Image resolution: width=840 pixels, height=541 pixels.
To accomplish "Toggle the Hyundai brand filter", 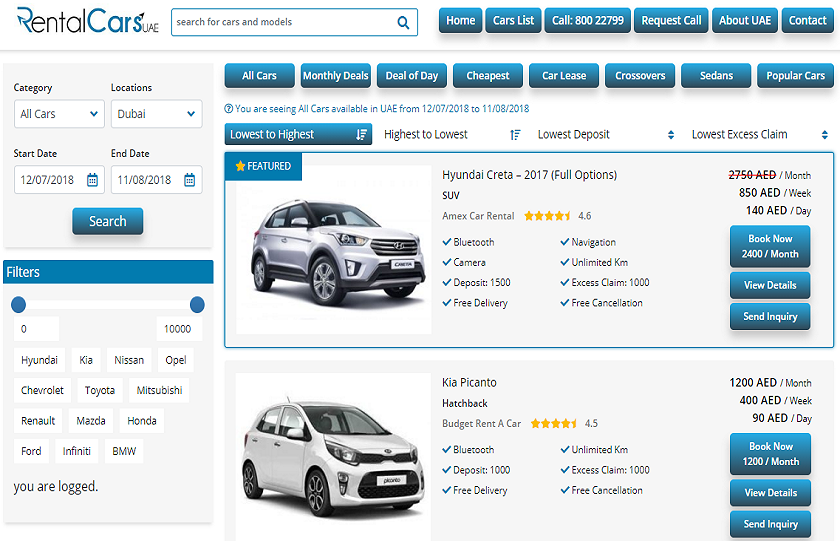I will coord(40,360).
